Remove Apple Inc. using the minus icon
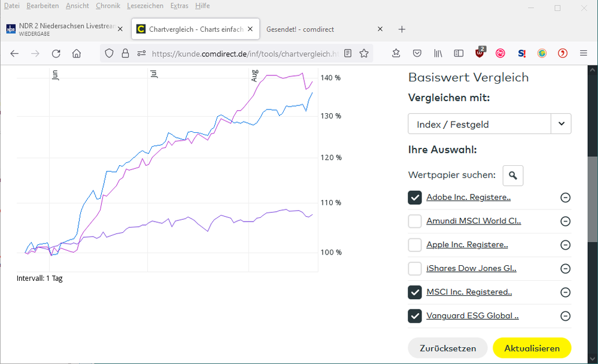The width and height of the screenshot is (598, 364). click(565, 245)
